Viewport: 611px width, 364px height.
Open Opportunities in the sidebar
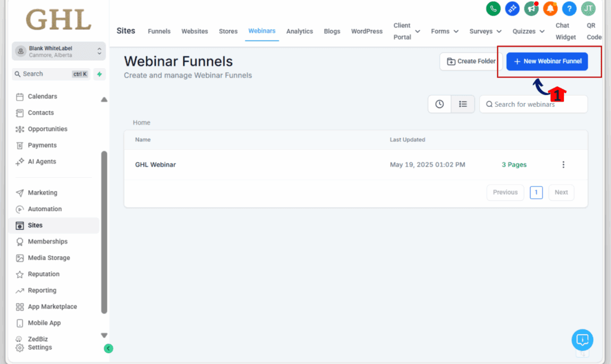47,129
